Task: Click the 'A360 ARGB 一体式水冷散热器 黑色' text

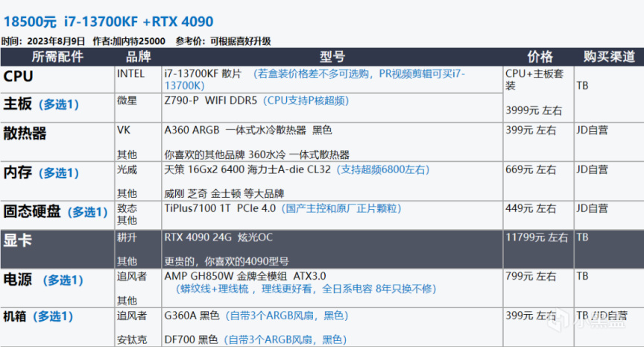Action: [x=248, y=131]
